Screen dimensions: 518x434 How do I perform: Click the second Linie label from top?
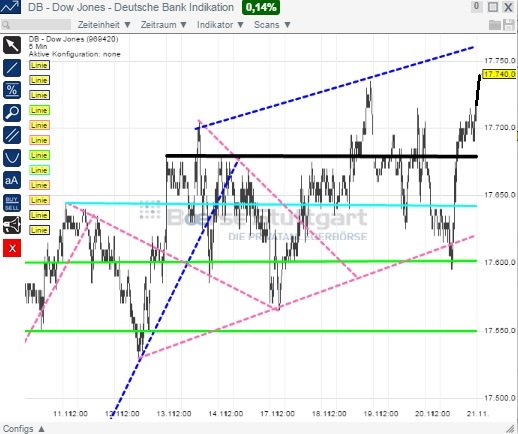coord(39,80)
